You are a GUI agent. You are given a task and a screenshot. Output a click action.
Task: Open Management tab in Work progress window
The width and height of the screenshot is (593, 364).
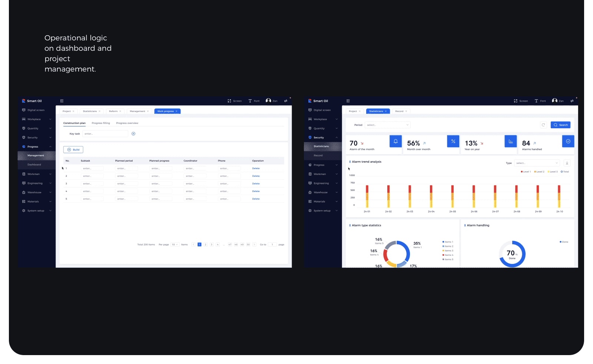(x=138, y=111)
